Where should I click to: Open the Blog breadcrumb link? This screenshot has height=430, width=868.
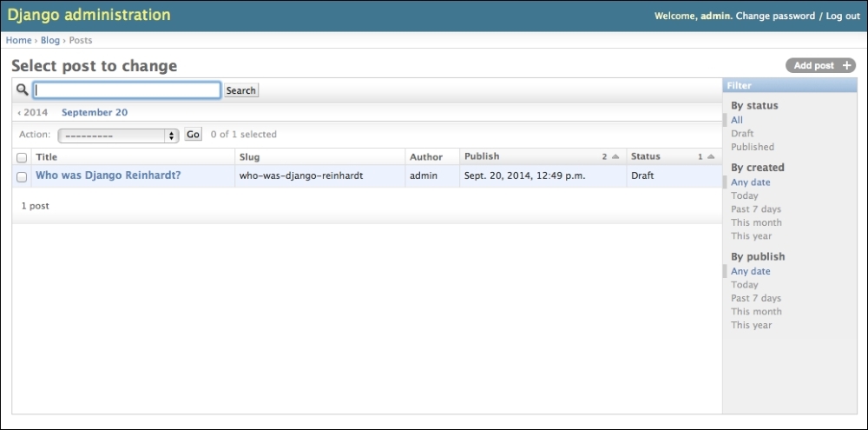point(49,41)
